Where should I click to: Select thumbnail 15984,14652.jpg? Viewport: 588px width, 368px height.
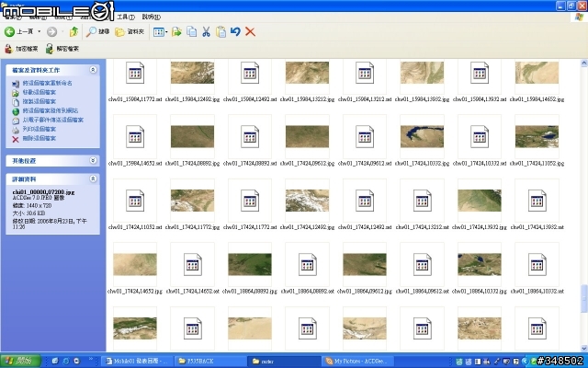537,73
